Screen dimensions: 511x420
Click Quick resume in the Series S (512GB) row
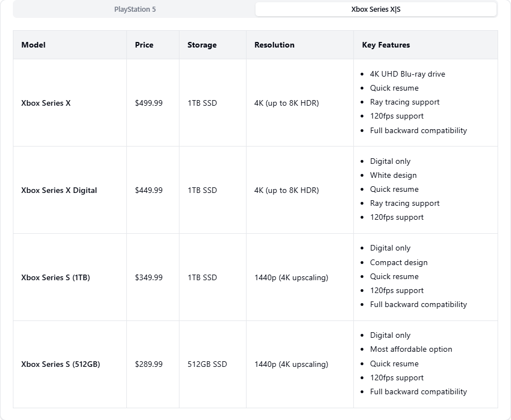[394, 364]
